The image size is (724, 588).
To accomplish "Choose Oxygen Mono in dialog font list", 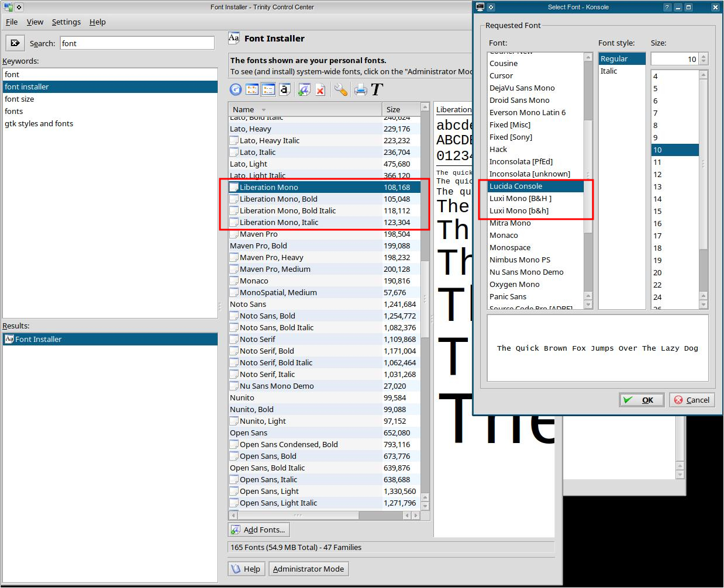I will 536,284.
